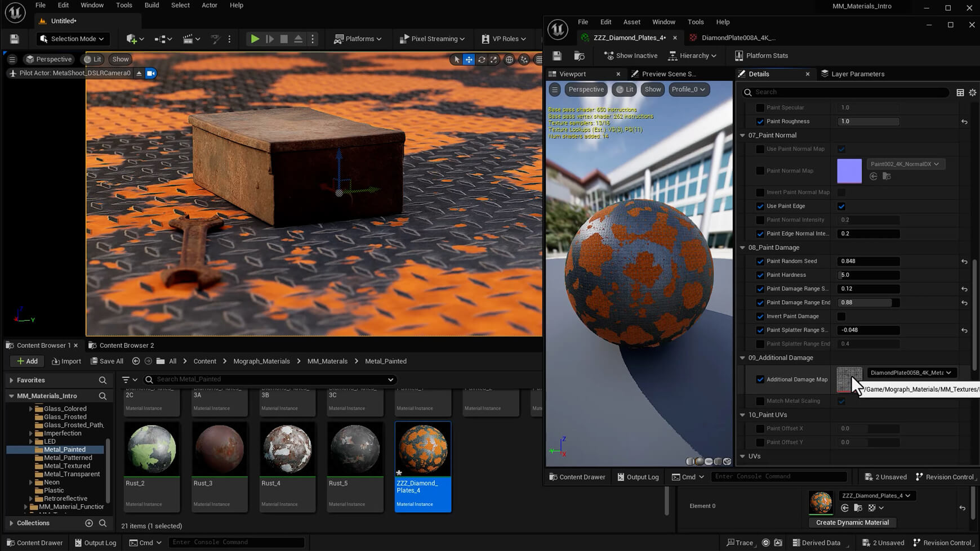980x551 pixels.
Task: Open the Build menu in main menu bar
Action: (x=152, y=5)
